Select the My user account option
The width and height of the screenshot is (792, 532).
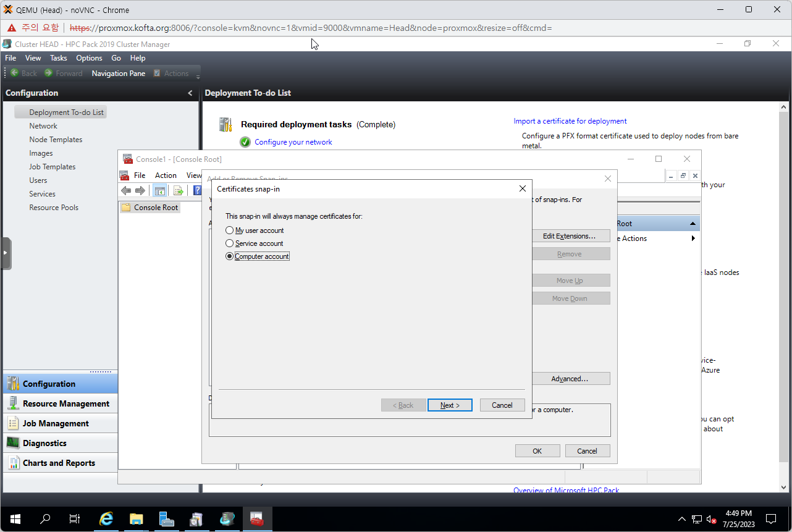point(230,230)
